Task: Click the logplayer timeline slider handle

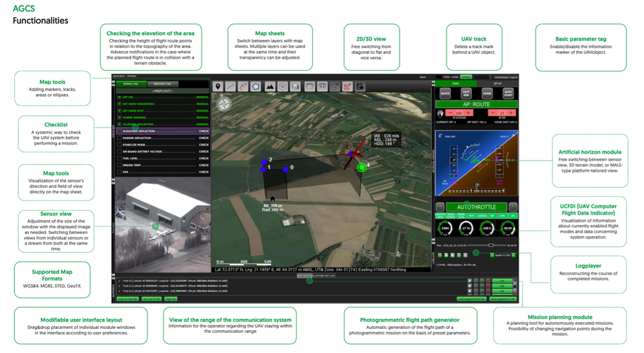Action: pyautogui.click(x=490, y=245)
